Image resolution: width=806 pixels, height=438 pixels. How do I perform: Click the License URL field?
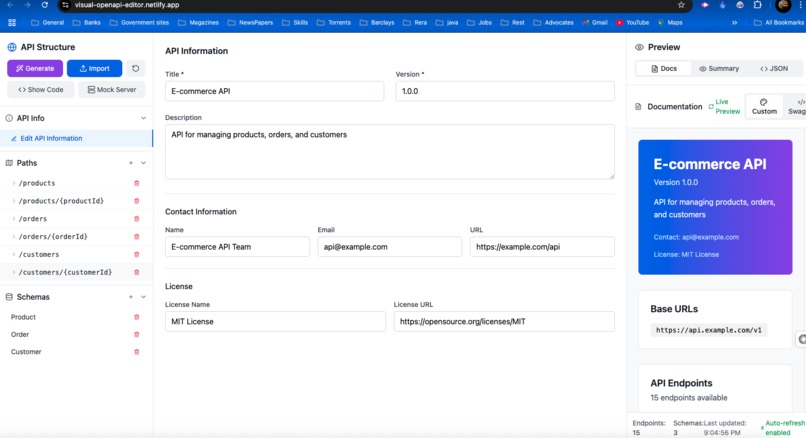504,321
